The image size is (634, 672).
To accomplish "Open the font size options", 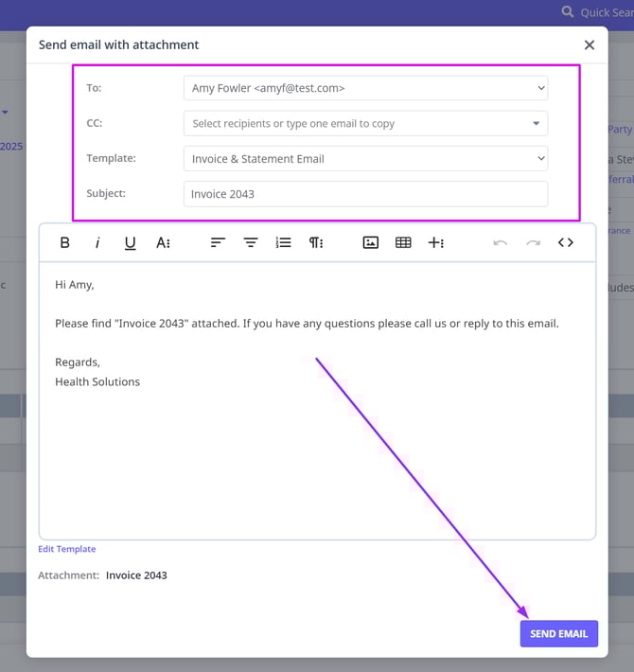I will (x=163, y=242).
